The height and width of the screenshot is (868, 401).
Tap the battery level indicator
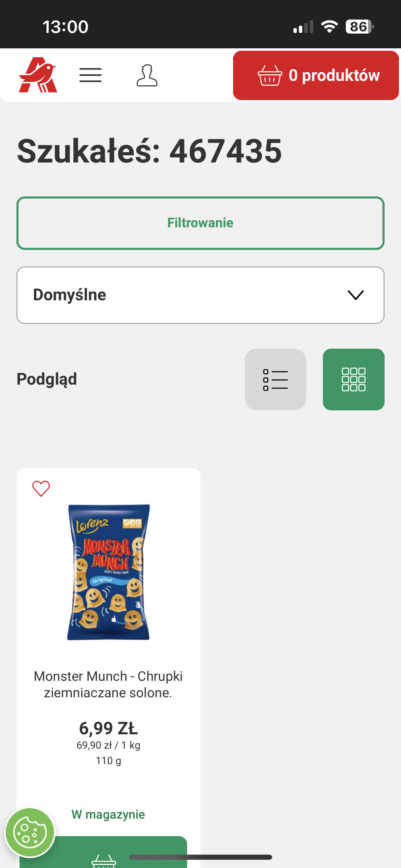[359, 27]
